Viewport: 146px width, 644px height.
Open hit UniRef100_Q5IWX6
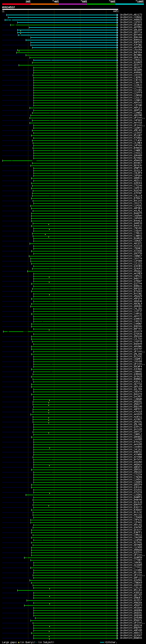point(131,25)
